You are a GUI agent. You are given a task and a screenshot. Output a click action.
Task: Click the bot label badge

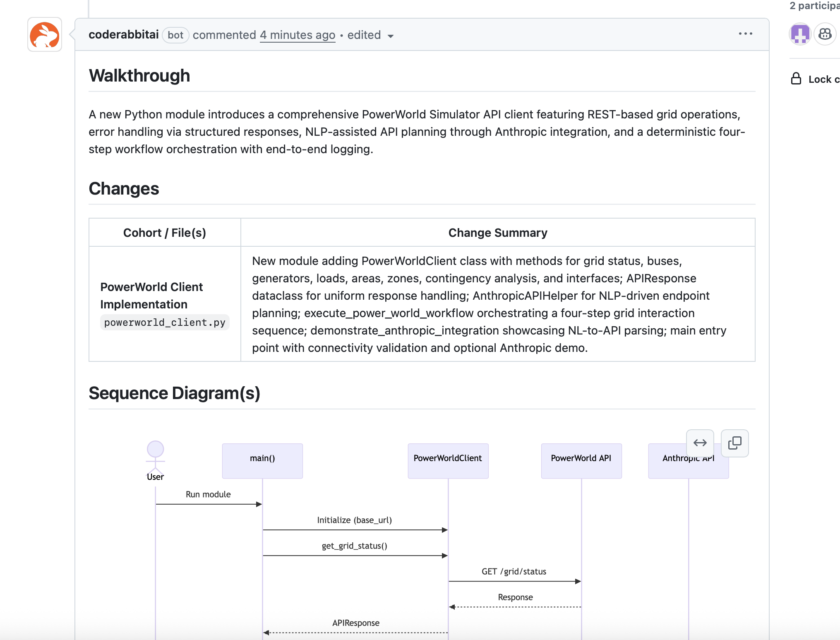(x=175, y=35)
